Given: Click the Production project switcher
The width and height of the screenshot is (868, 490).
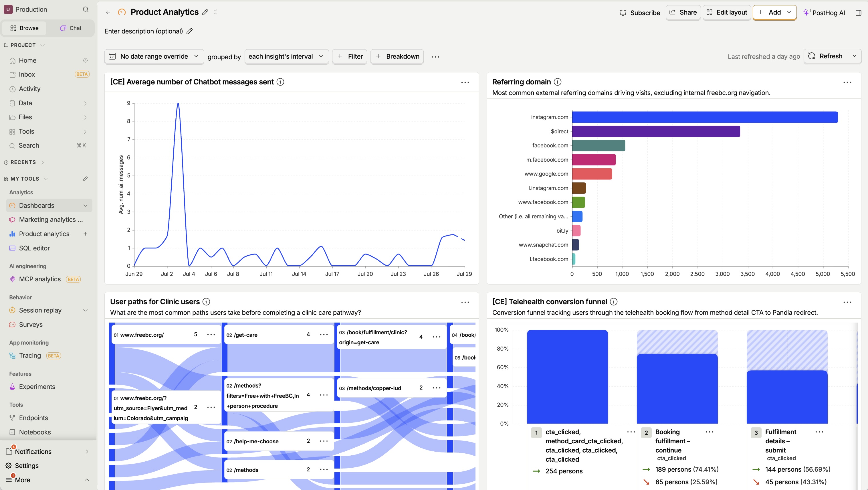Looking at the screenshot, I should [x=26, y=9].
